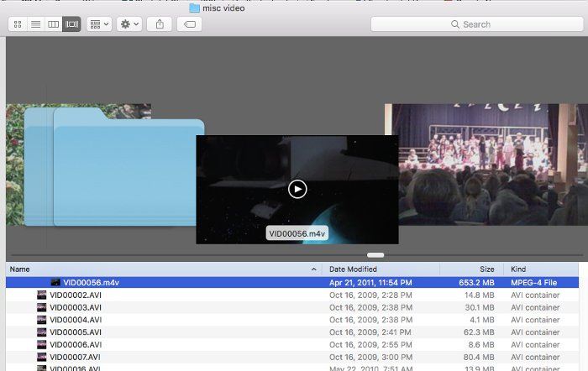This screenshot has width=588, height=371.
Task: Select the Cover Flow view button
Action: (x=71, y=24)
